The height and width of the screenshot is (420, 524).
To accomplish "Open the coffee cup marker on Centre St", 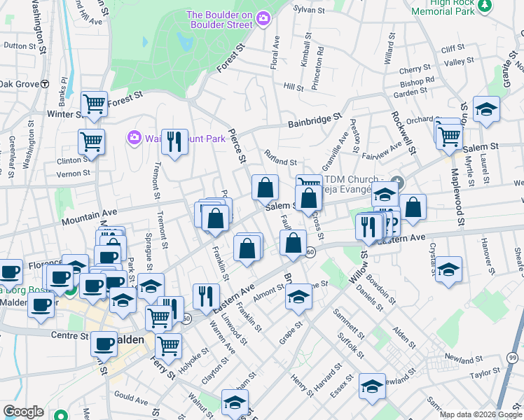I will click(x=104, y=345).
